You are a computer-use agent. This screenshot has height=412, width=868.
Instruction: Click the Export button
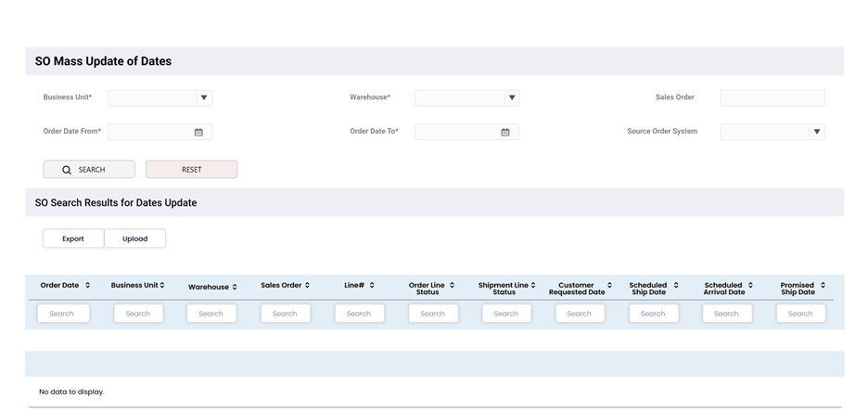[x=73, y=238]
